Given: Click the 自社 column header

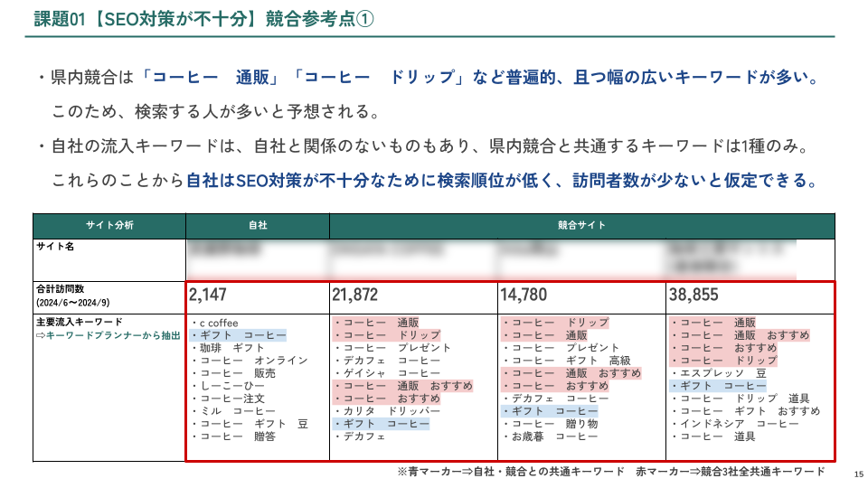Looking at the screenshot, I should (x=258, y=225).
